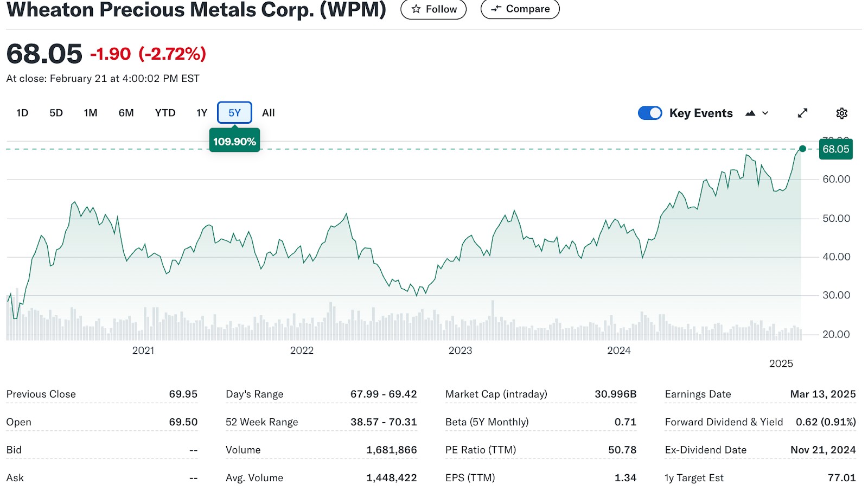Click the Follow star button
This screenshot has height=497, width=868.
(x=433, y=9)
